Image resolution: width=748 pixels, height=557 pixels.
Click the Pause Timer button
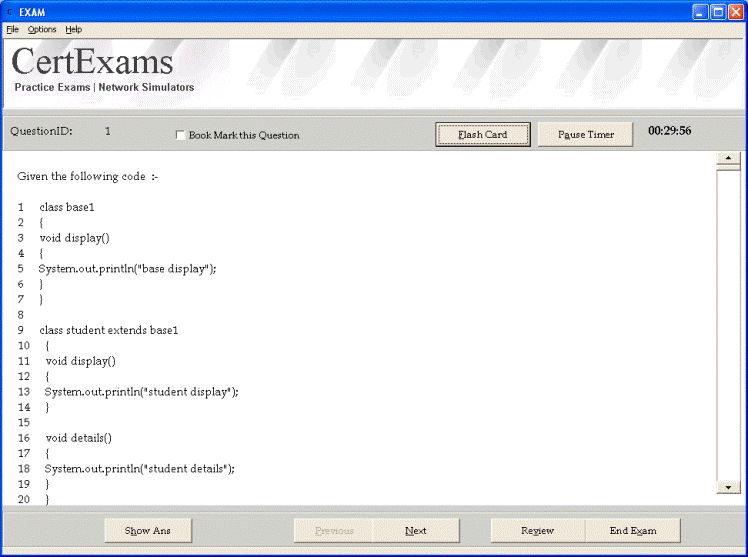586,134
